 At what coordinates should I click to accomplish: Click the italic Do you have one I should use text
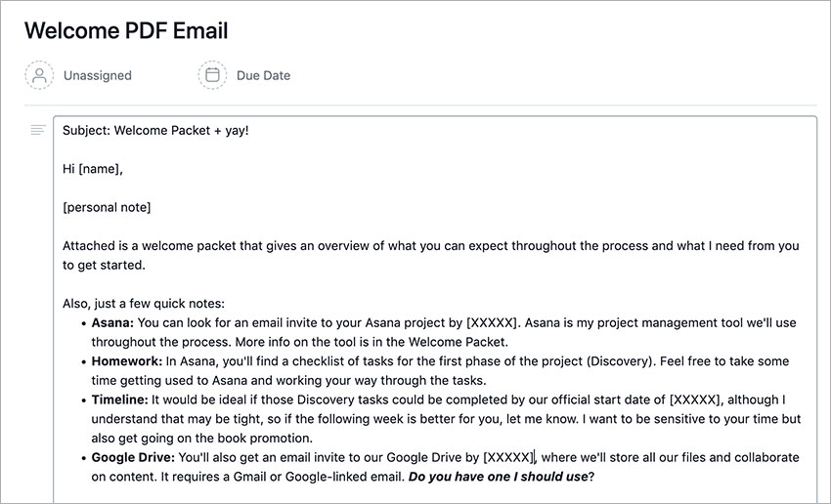click(x=499, y=477)
